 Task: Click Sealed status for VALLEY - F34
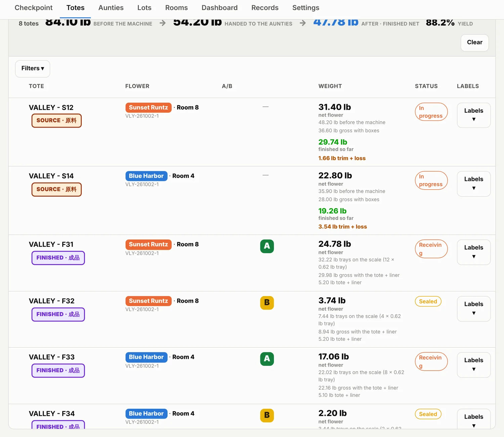coord(428,414)
